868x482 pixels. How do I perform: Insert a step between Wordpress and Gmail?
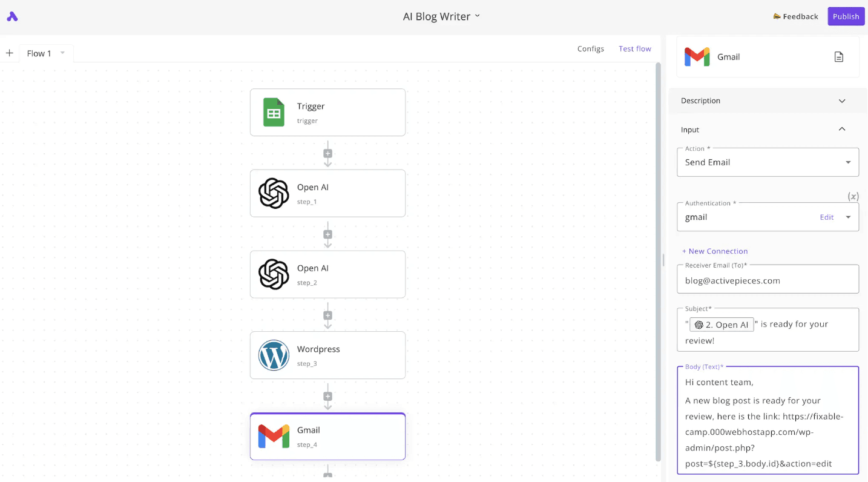(x=327, y=395)
